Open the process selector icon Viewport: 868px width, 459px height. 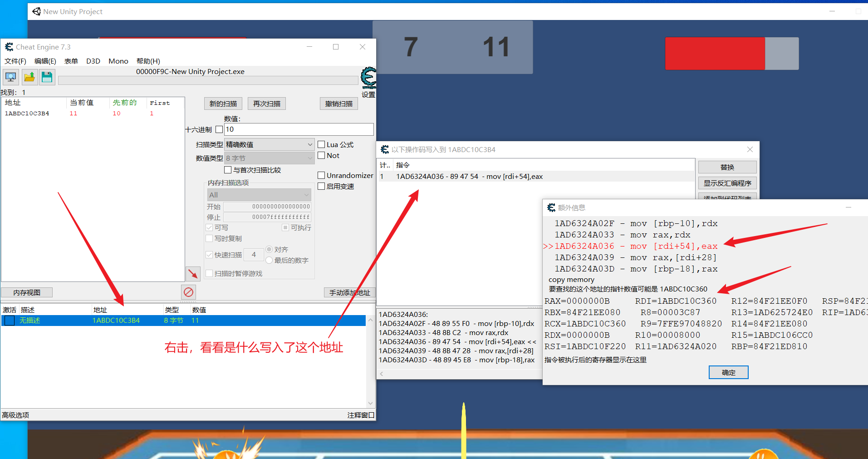pyautogui.click(x=11, y=77)
